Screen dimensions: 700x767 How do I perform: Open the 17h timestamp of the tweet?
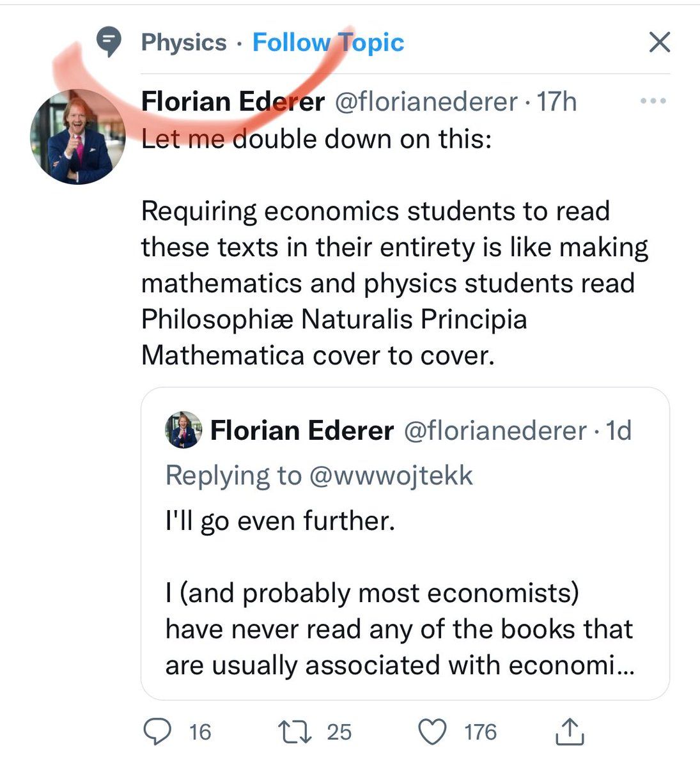click(556, 102)
